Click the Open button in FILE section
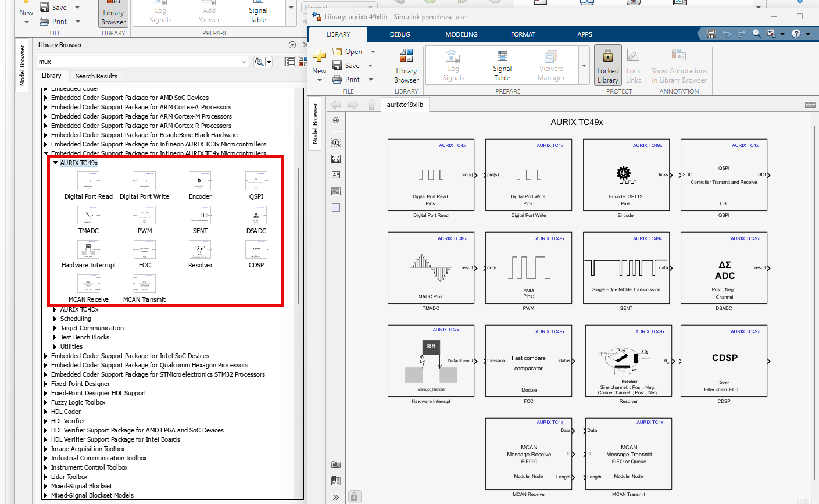The width and height of the screenshot is (819, 504). pos(347,52)
